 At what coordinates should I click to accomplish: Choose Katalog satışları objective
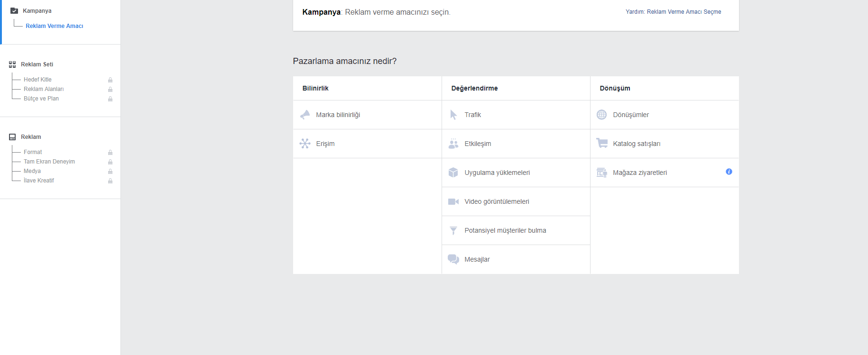click(665, 144)
